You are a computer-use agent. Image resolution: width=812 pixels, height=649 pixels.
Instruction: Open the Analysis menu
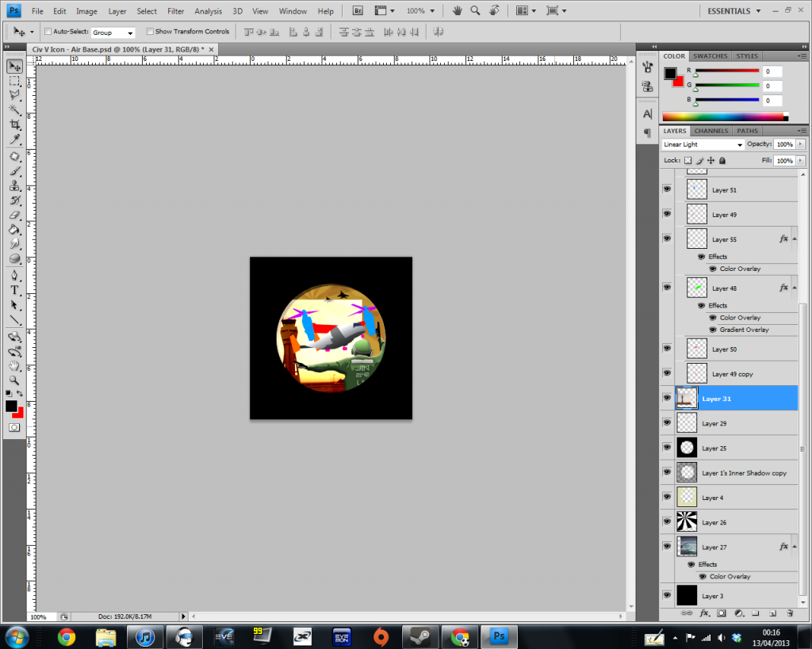point(209,11)
